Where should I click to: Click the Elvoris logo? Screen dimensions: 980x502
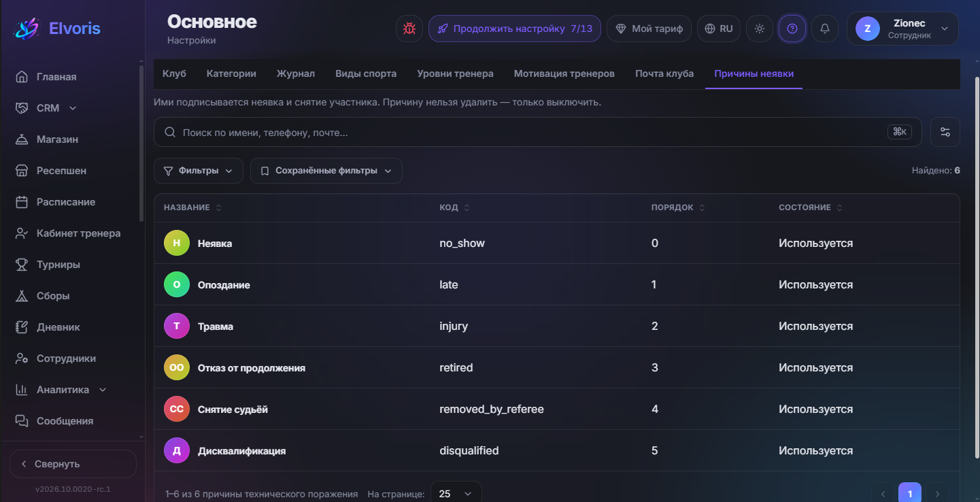coord(57,29)
